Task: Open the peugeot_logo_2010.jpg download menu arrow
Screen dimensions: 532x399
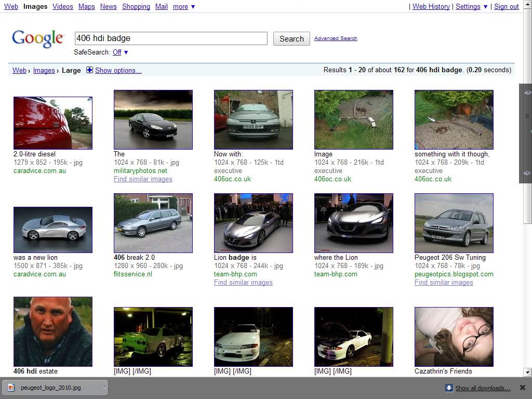Action: (104, 387)
